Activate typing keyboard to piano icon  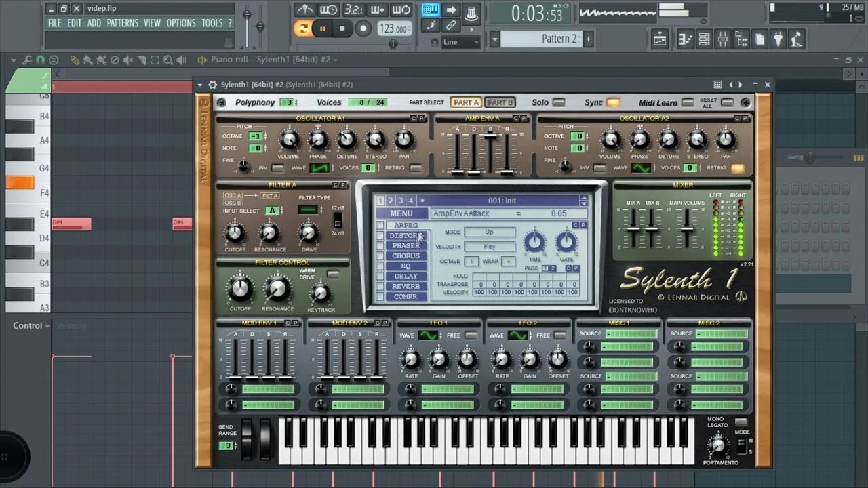(x=430, y=10)
